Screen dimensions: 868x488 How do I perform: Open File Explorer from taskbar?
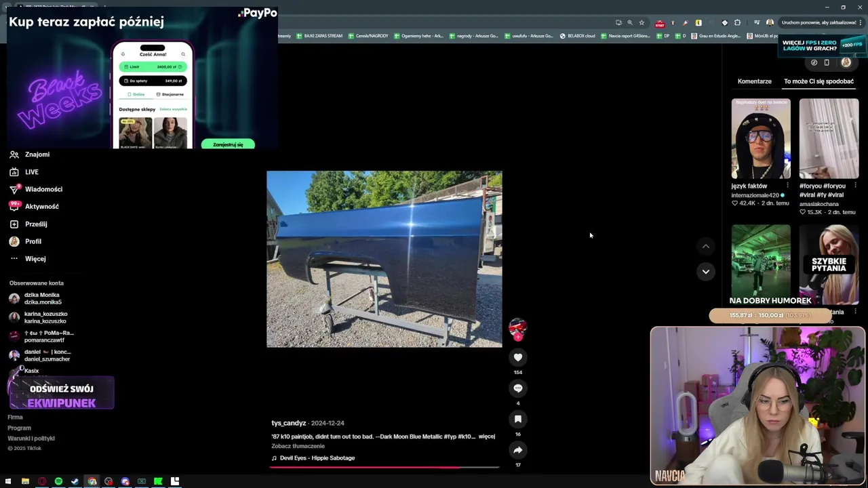25,482
